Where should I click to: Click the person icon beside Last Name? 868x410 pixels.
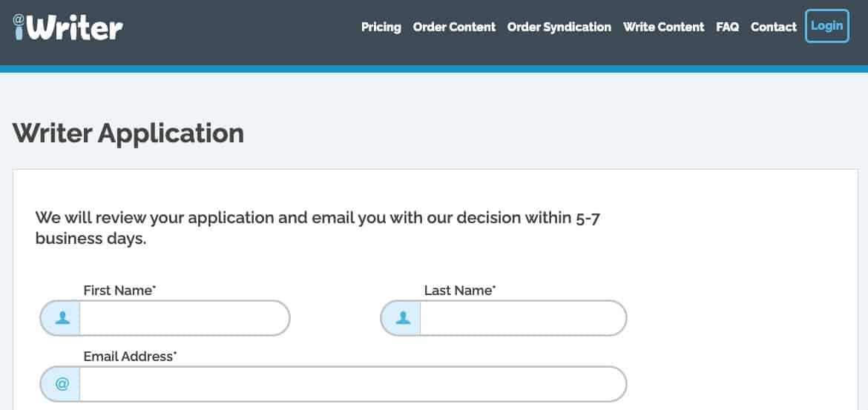tap(403, 318)
